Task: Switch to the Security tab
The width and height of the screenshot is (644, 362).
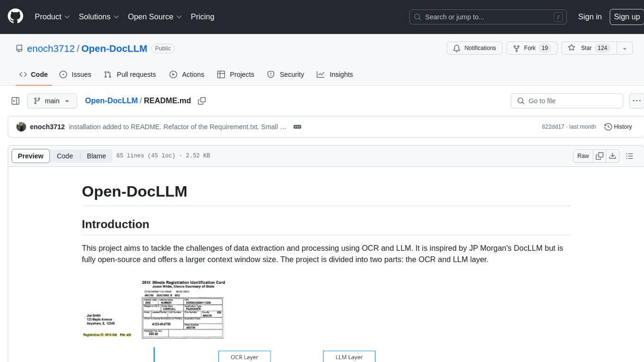Action: click(x=286, y=74)
